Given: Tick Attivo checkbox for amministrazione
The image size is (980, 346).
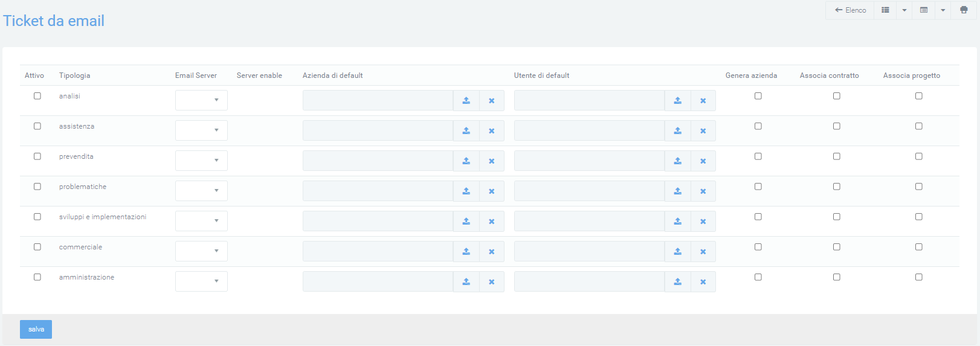Looking at the screenshot, I should 37,277.
